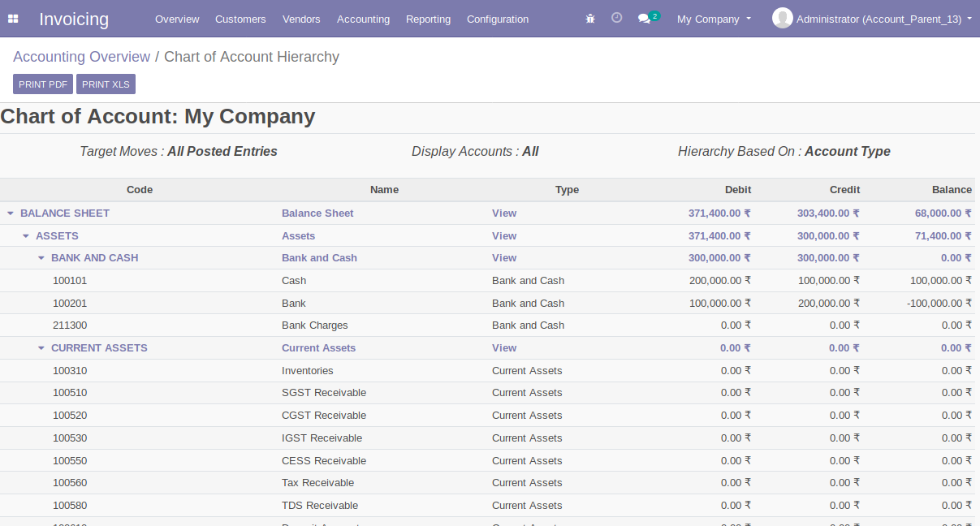Click the View type in Assets row
The image size is (980, 526).
pos(504,236)
